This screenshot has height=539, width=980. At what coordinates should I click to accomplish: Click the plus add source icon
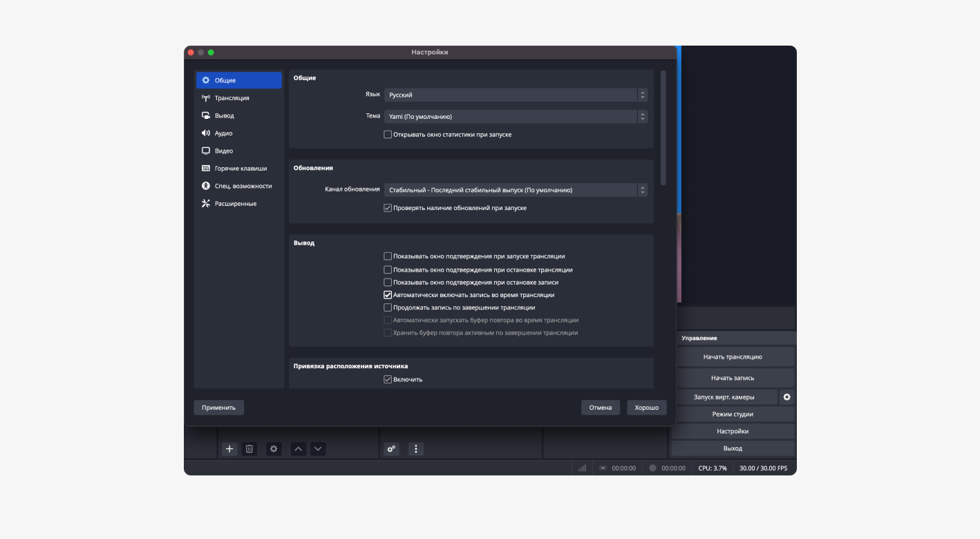pos(229,449)
